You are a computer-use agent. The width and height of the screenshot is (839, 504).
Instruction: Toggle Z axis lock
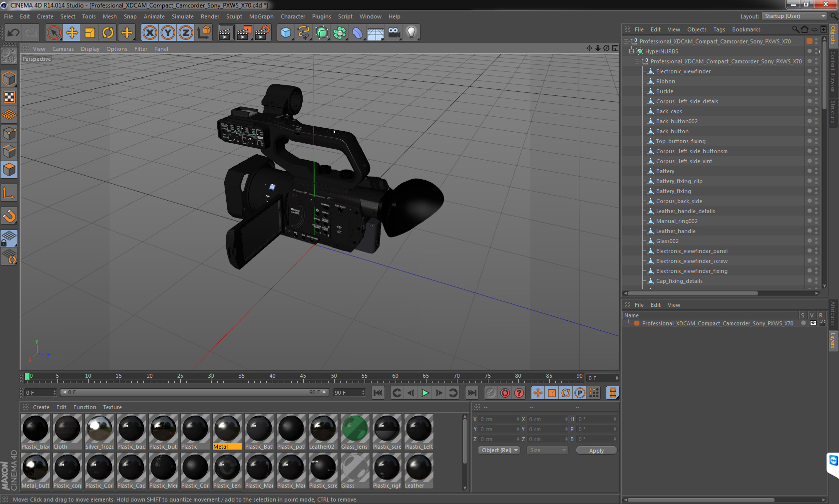click(186, 33)
